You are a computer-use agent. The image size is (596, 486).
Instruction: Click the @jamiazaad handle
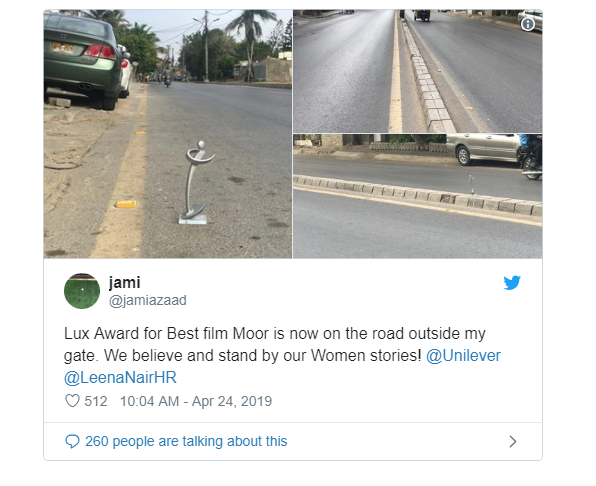(x=147, y=301)
